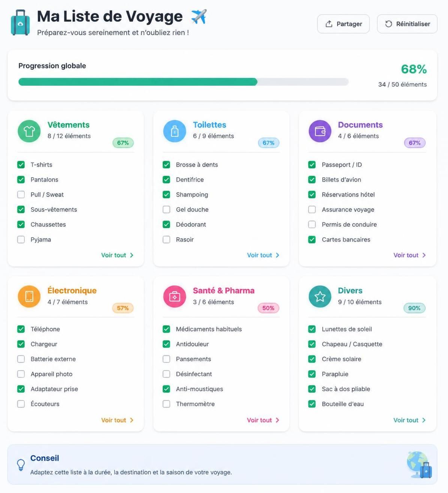Uncheck the Parapluie checkbox
The width and height of the screenshot is (448, 493).
click(x=312, y=374)
